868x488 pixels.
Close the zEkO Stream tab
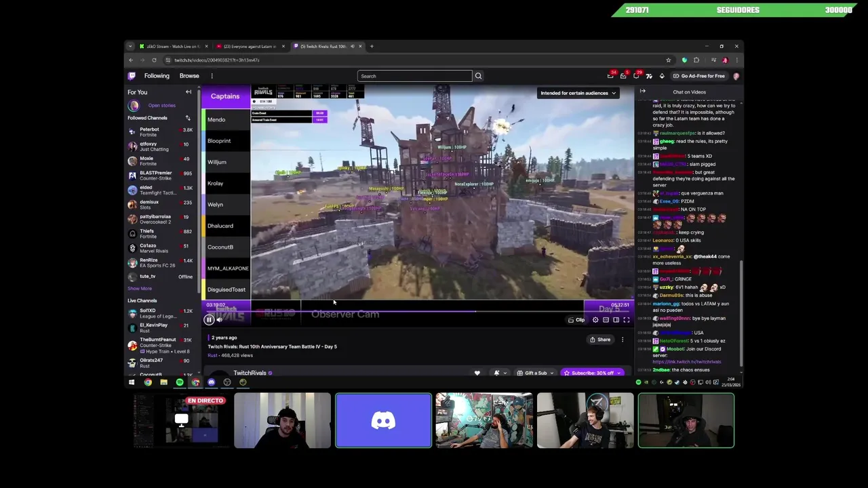coord(206,46)
